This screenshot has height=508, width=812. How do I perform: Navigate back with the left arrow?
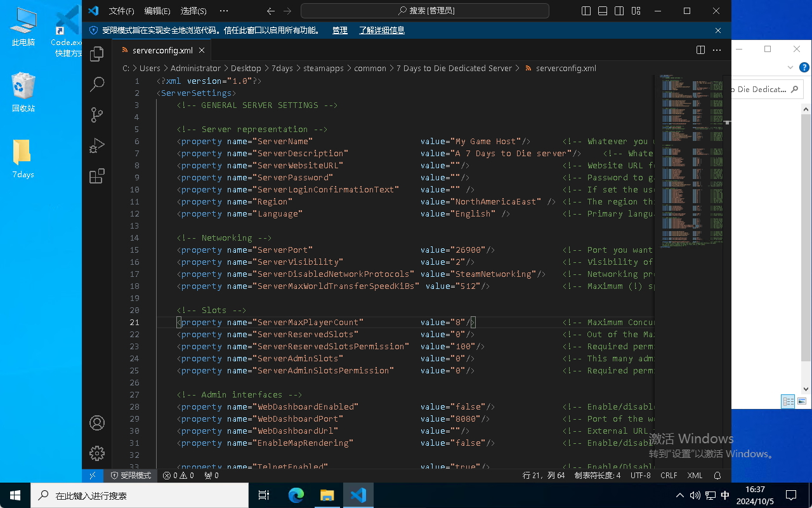(x=271, y=11)
